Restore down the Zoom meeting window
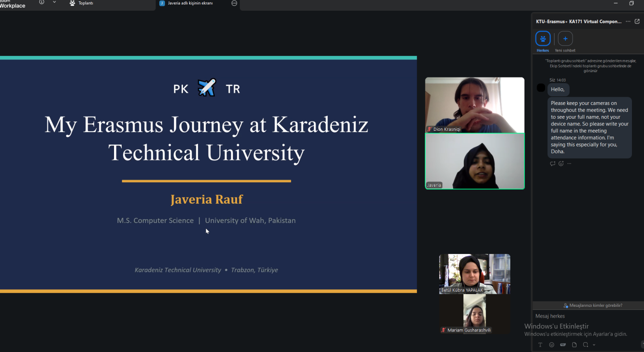644x352 pixels. point(631,3)
